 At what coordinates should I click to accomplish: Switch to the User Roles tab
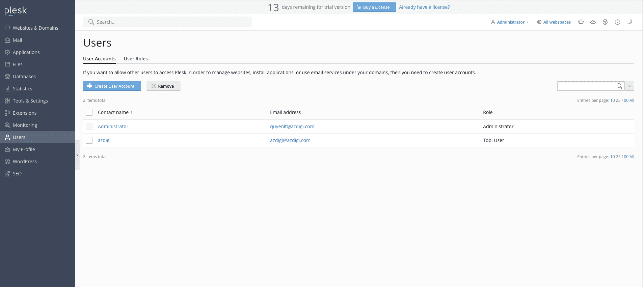pyautogui.click(x=136, y=59)
